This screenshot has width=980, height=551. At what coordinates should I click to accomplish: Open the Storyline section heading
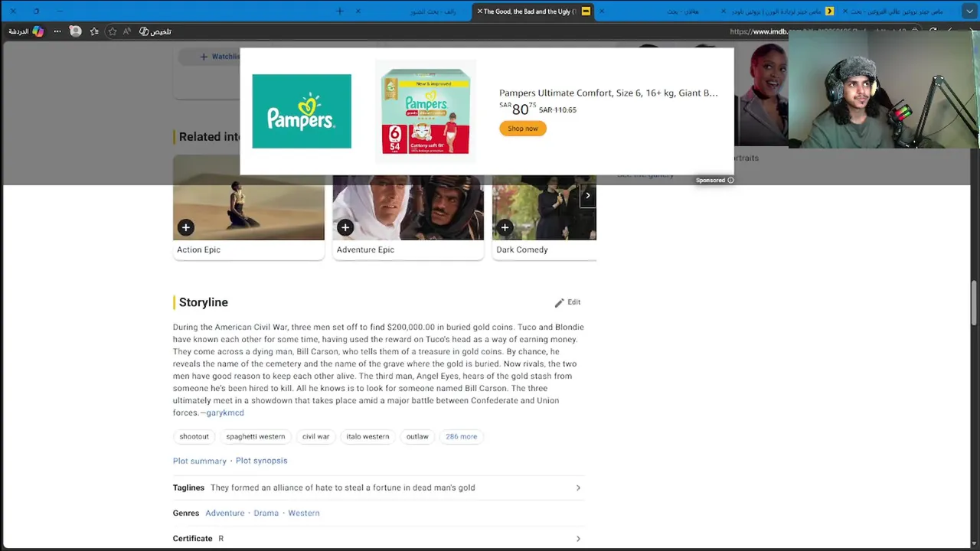tap(204, 302)
